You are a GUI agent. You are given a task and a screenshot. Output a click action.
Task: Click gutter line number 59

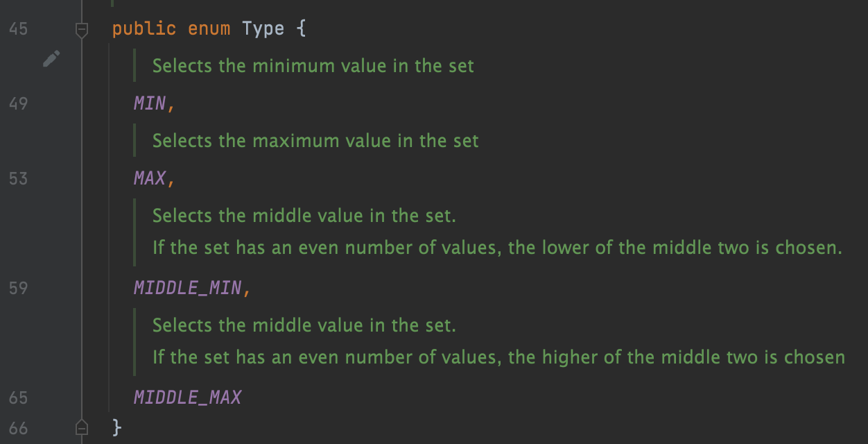click(x=19, y=288)
